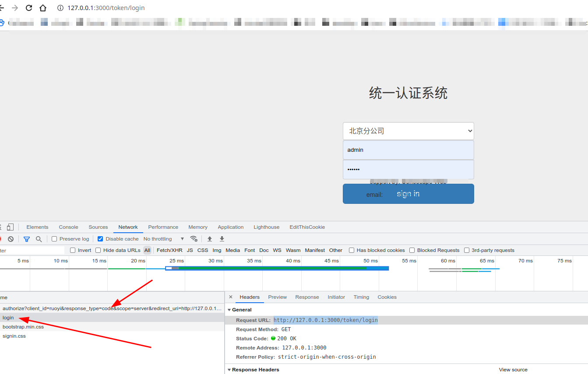The width and height of the screenshot is (588, 374).
Task: Open the Lighthouse tab
Action: click(x=266, y=227)
